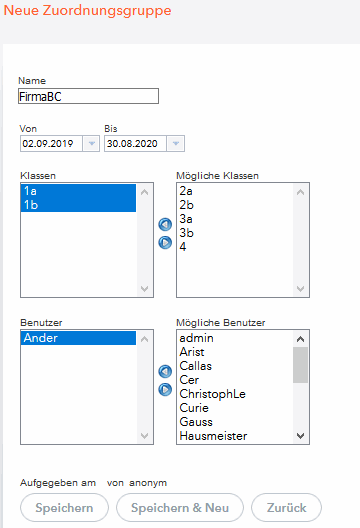Open the Von date picker dropdown
This screenshot has height=528, width=360.
(x=91, y=144)
